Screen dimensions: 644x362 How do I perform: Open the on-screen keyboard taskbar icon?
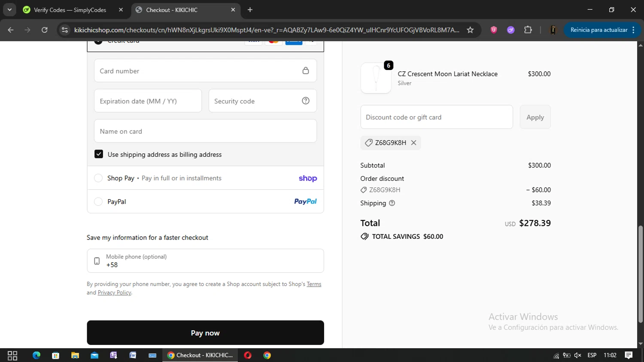click(x=152, y=355)
